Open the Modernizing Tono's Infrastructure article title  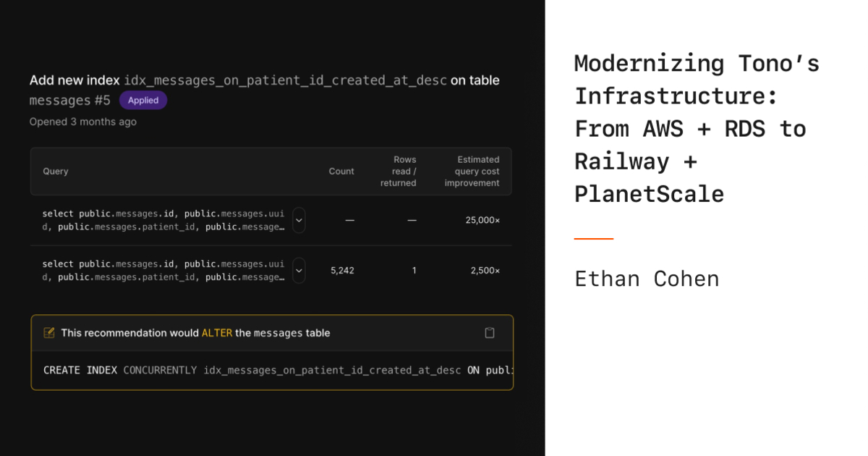(697, 128)
